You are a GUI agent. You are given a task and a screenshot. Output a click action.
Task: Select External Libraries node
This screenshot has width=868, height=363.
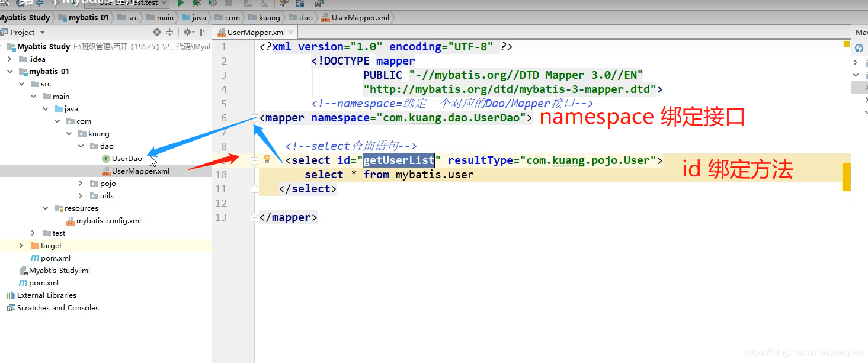point(46,295)
